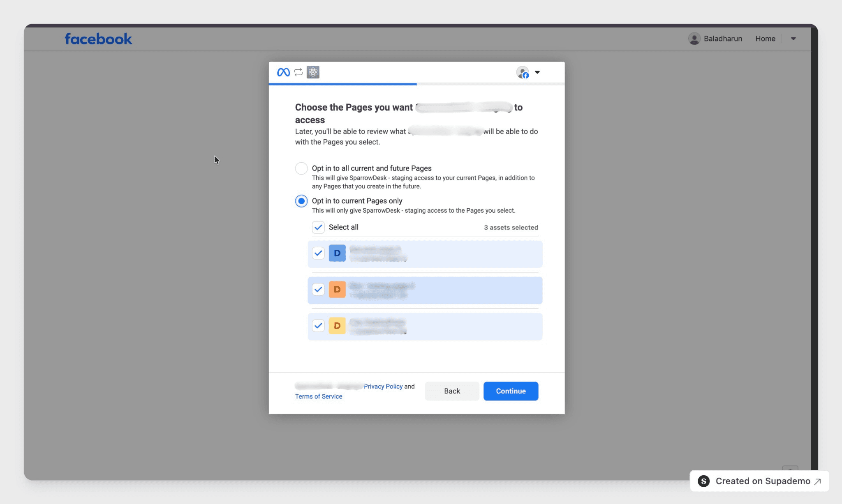Click the 3 assets selected text
The image size is (842, 504).
click(x=511, y=228)
